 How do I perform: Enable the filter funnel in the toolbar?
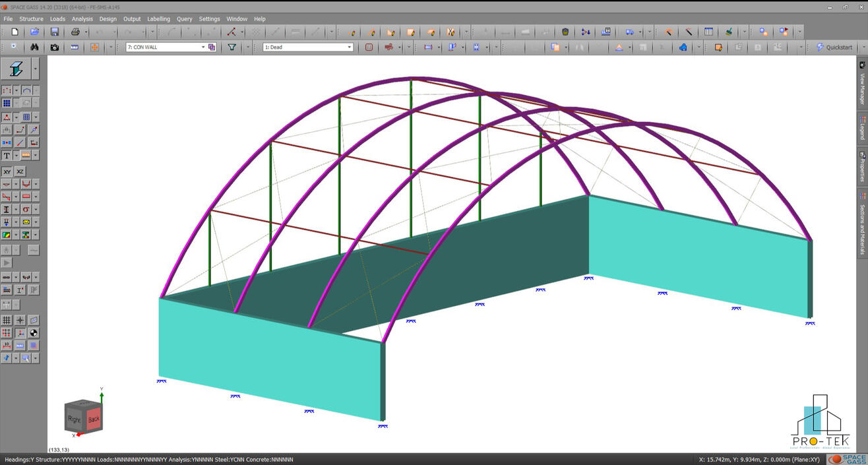pos(232,47)
